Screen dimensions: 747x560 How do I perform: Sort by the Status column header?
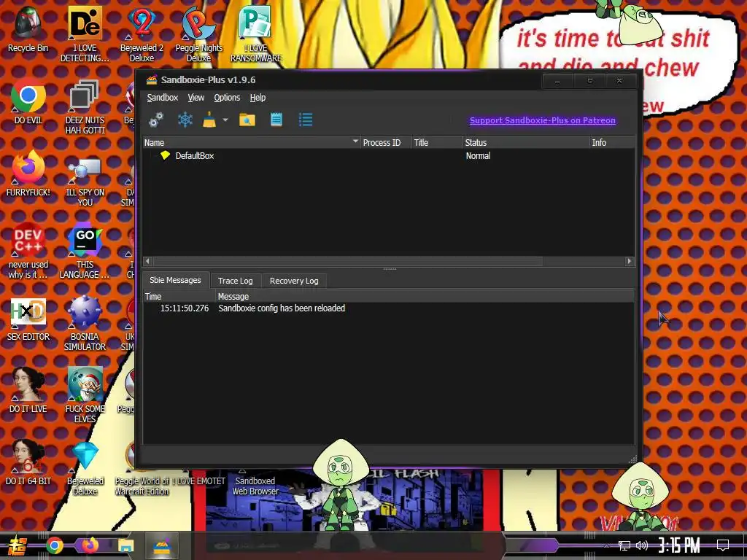click(526, 142)
